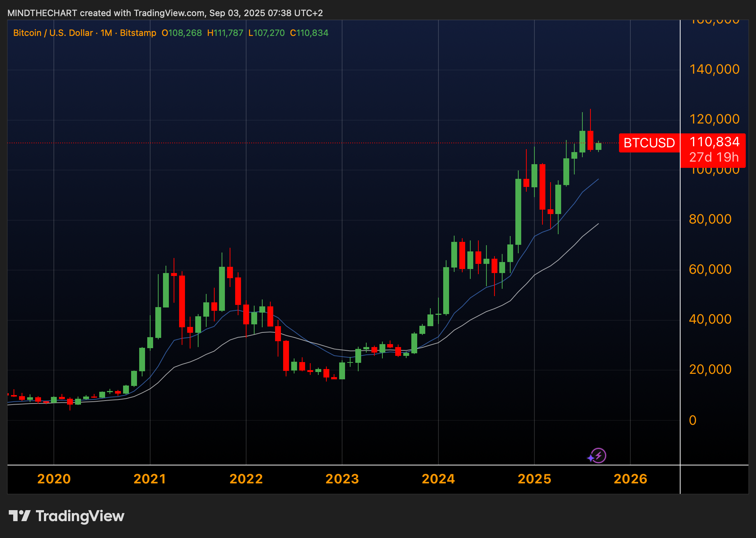Click the 110,834 current price tag
This screenshot has width=756, height=538.
tap(714, 142)
